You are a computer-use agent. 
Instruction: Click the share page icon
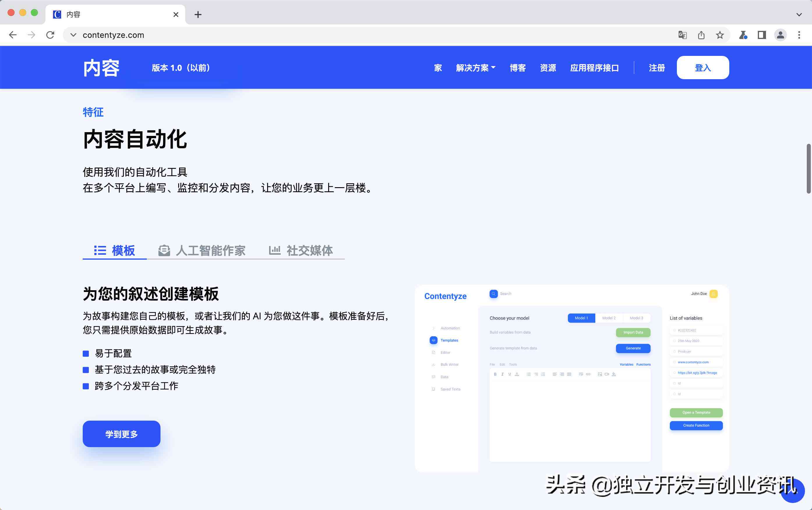(x=701, y=35)
